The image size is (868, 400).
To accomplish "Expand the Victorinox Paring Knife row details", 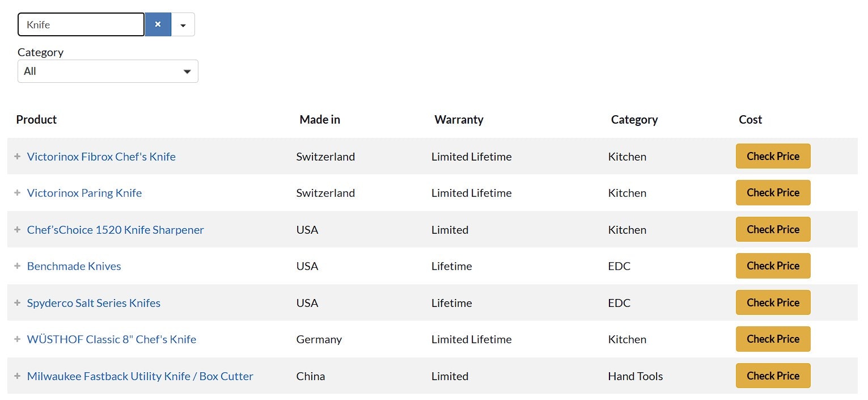I will (18, 193).
